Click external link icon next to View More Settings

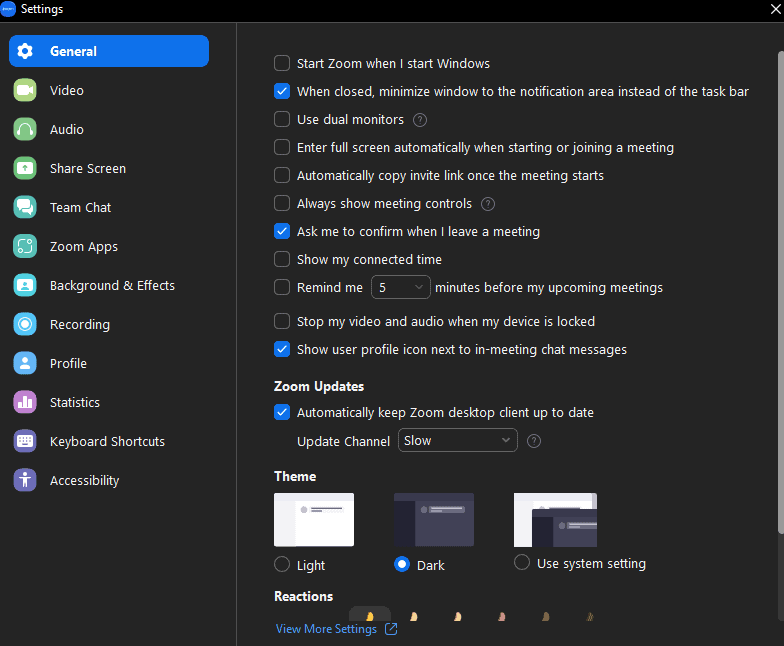(391, 629)
